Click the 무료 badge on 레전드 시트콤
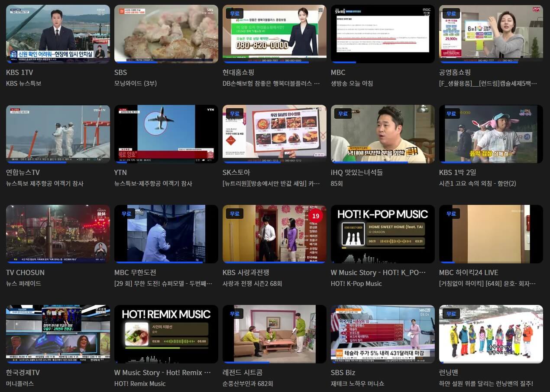This screenshot has width=550, height=392. [234, 314]
